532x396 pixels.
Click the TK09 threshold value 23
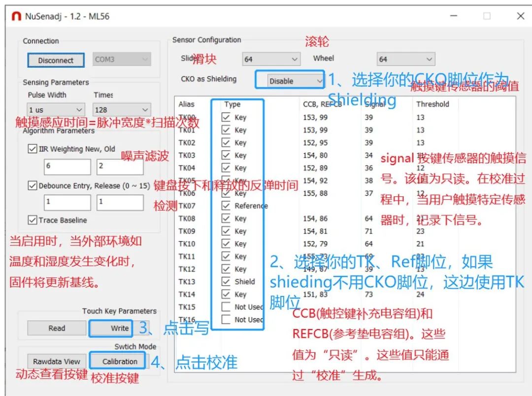point(420,231)
